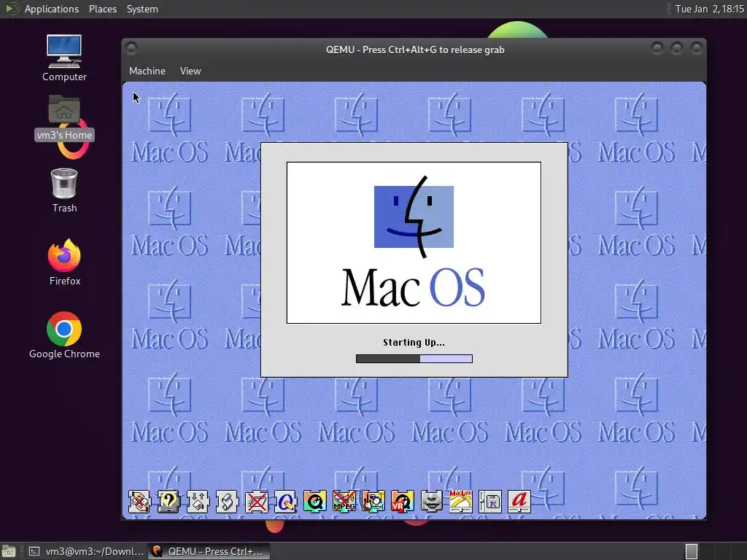
Task: Select the Firefox desktop icon
Action: pyautogui.click(x=65, y=262)
